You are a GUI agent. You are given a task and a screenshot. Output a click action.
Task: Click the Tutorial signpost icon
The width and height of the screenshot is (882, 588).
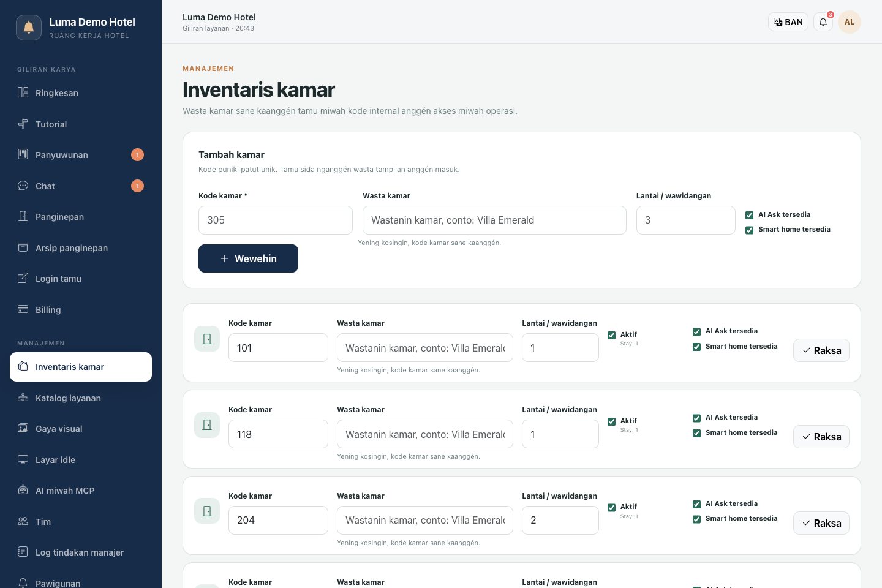pos(23,124)
